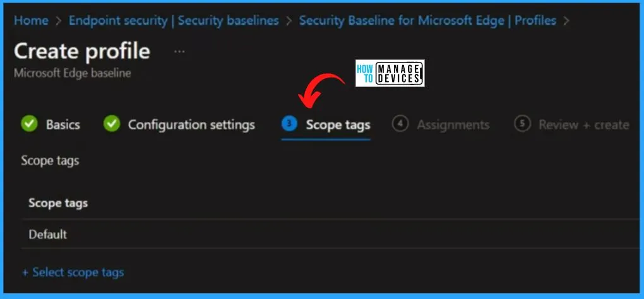Click the Scope tags section heading
Image resolution: width=644 pixels, height=299 pixels.
point(50,160)
